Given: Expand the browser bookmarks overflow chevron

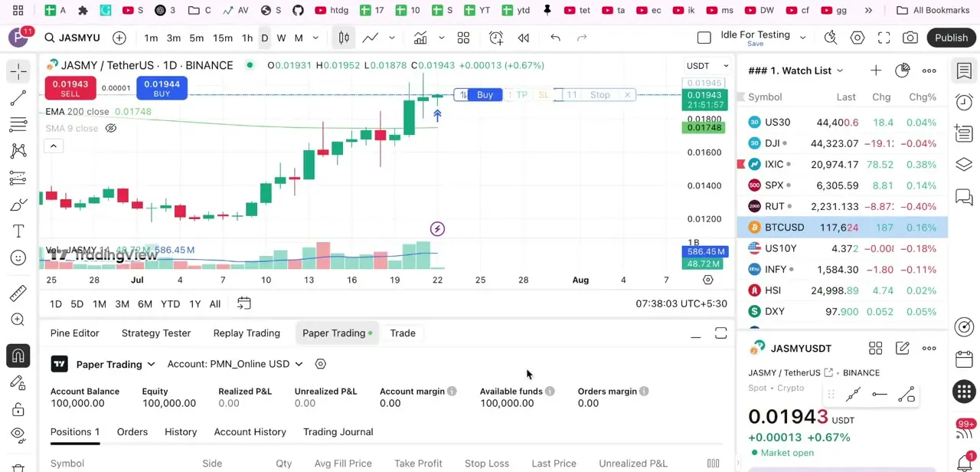Looking at the screenshot, I should click(868, 10).
